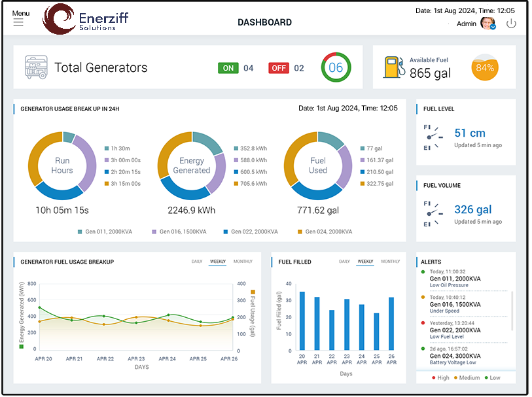Click the Fuel Volume gauge icon
The width and height of the screenshot is (532, 397).
[433, 213]
